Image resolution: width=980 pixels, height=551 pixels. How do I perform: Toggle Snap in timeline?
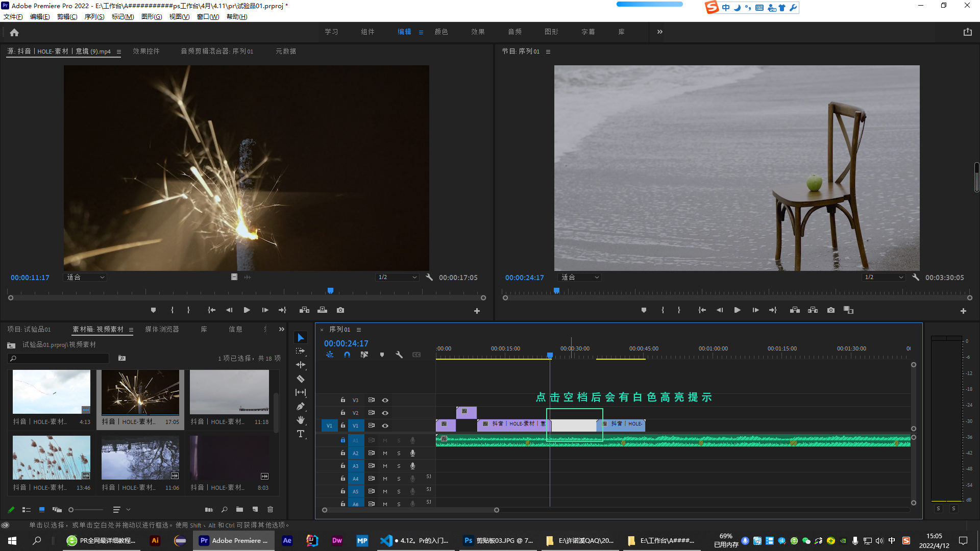point(347,355)
